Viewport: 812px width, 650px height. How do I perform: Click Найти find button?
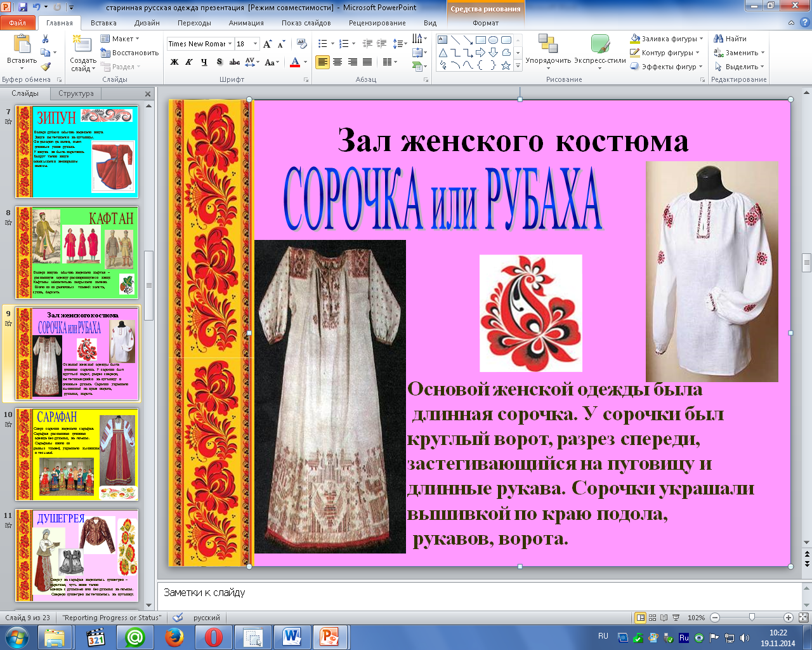pyautogui.click(x=730, y=39)
